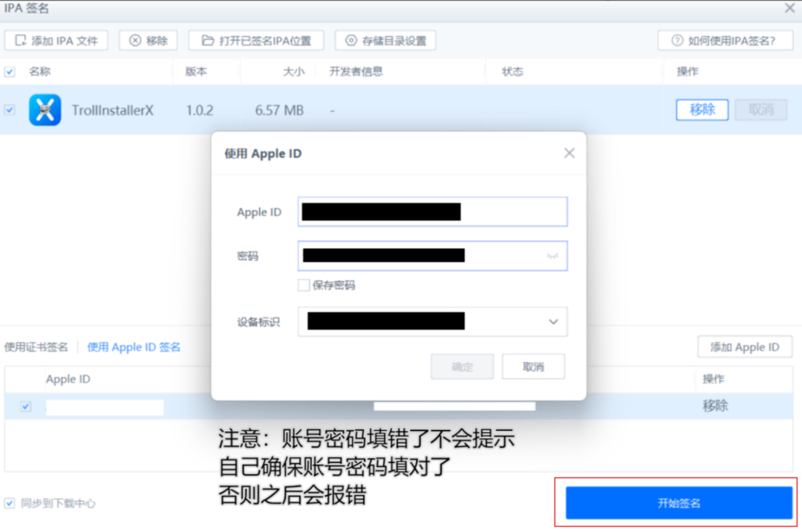
Task: Close the 使用 Apple ID dialog
Action: pos(570,154)
